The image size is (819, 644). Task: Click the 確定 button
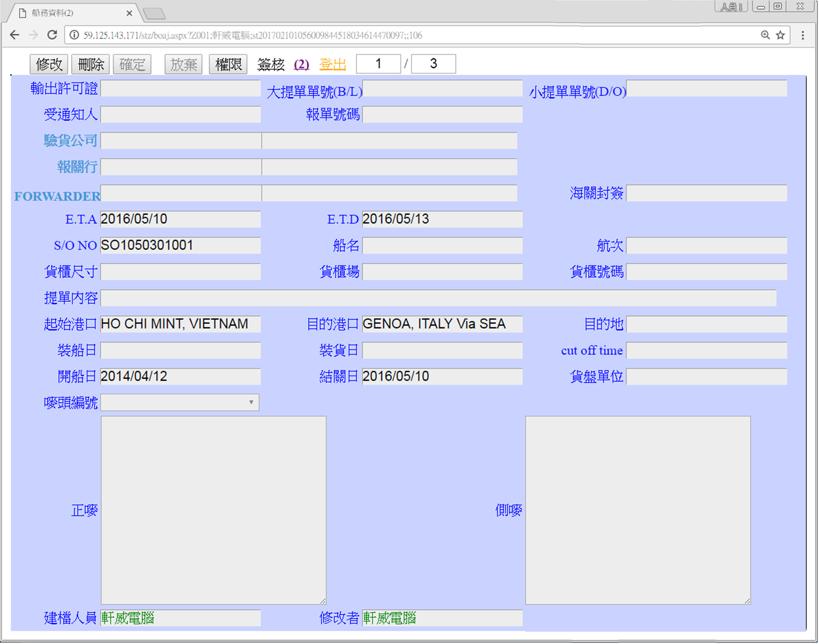132,64
